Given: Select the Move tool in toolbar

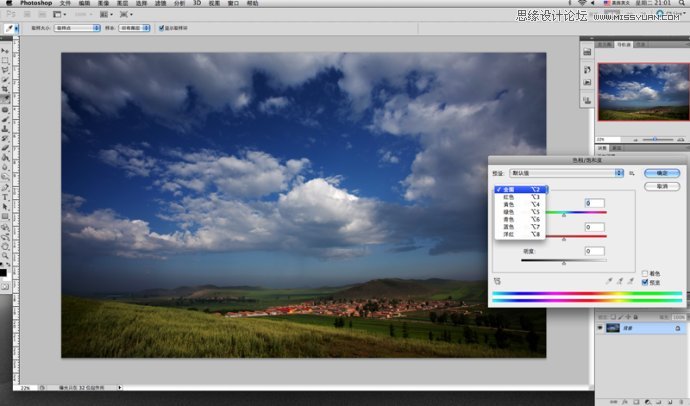Looking at the screenshot, I should [6, 50].
